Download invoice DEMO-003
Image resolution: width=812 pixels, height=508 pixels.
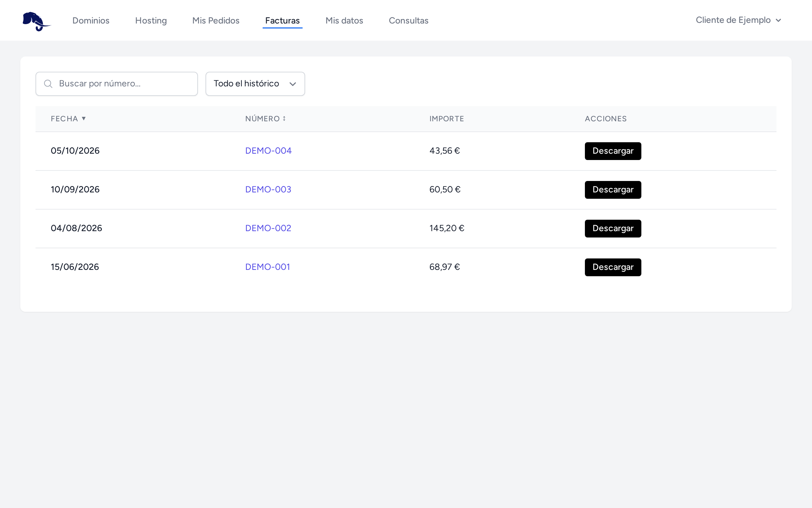(x=613, y=190)
